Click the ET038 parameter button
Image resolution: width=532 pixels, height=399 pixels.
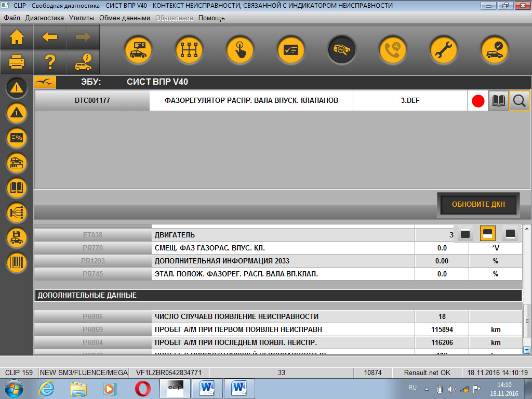[92, 235]
